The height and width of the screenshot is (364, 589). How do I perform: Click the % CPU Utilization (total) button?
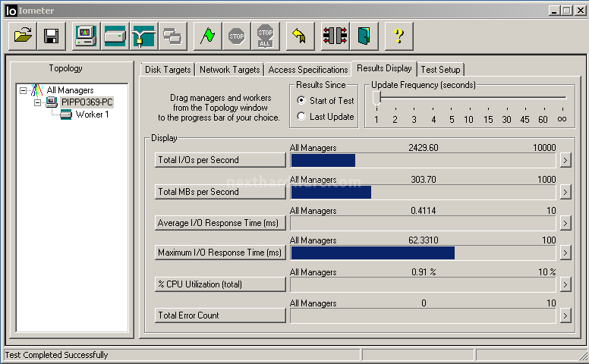pos(220,284)
